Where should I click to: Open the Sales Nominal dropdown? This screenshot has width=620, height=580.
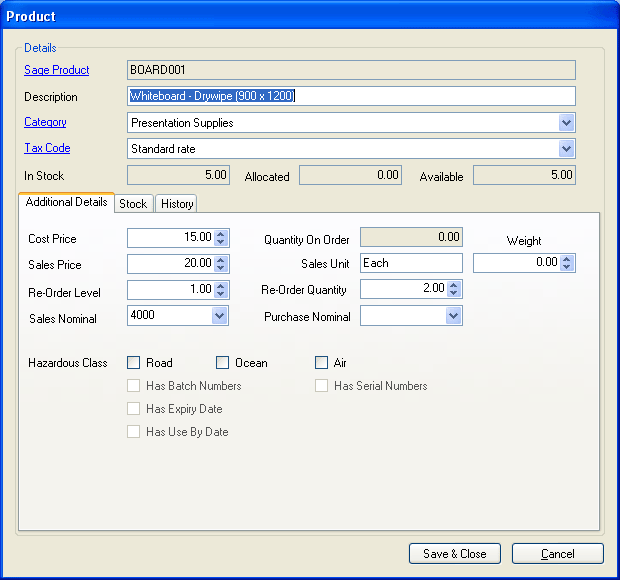pos(219,316)
